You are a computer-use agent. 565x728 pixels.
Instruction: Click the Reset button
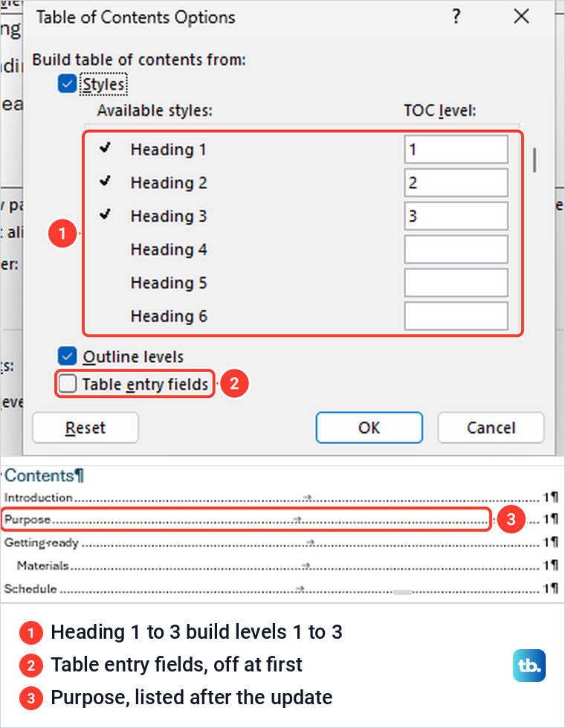pos(85,428)
